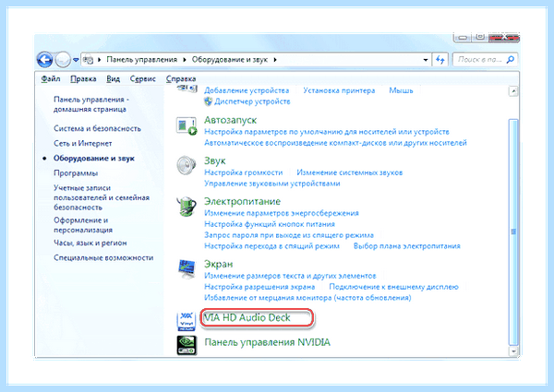Open Оформление и персонализация sidebar link

pos(83,225)
